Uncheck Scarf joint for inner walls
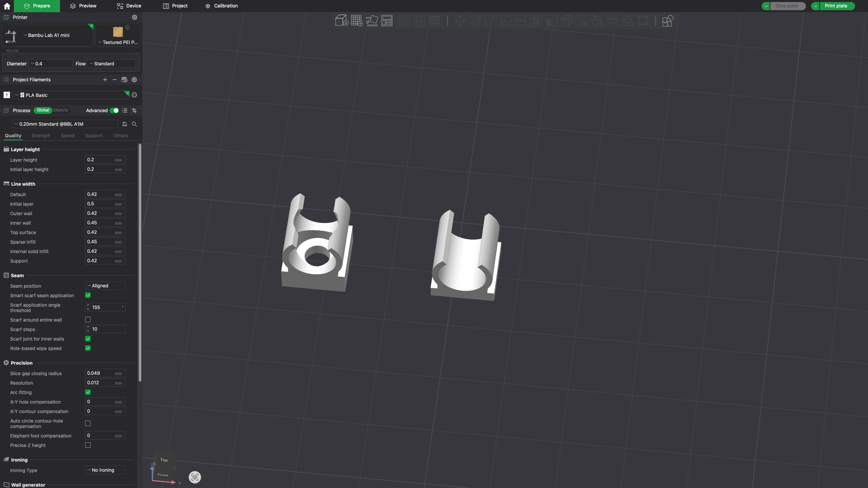 88,339
